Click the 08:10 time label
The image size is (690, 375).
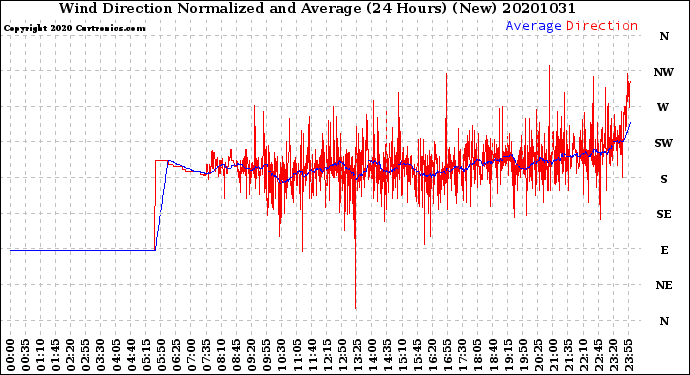tap(221, 355)
